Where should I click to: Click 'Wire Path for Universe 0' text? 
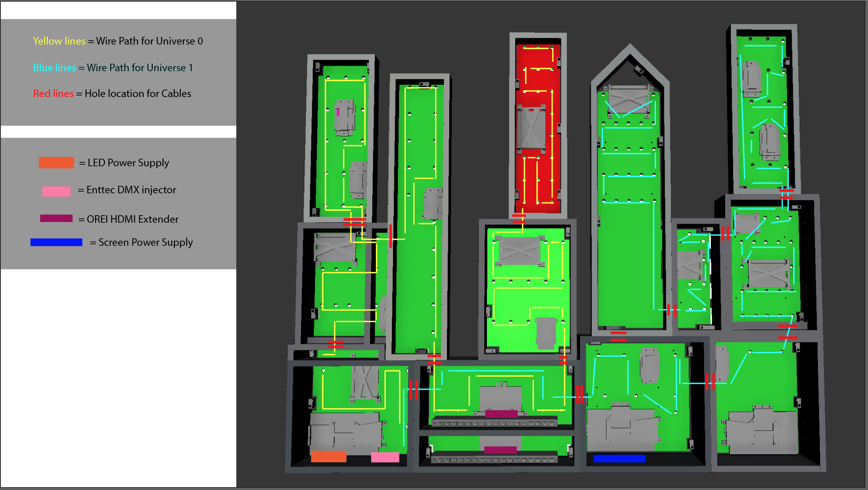150,41
